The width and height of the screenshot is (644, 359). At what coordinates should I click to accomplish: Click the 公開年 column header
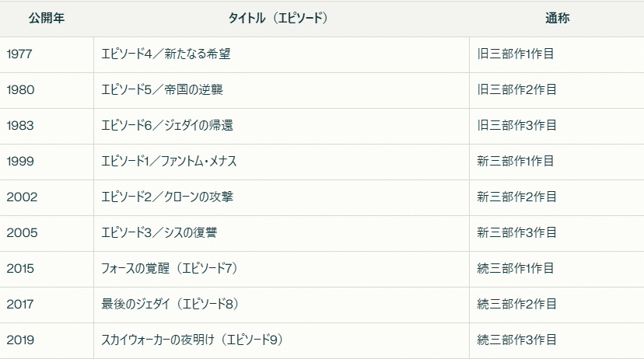point(46,19)
